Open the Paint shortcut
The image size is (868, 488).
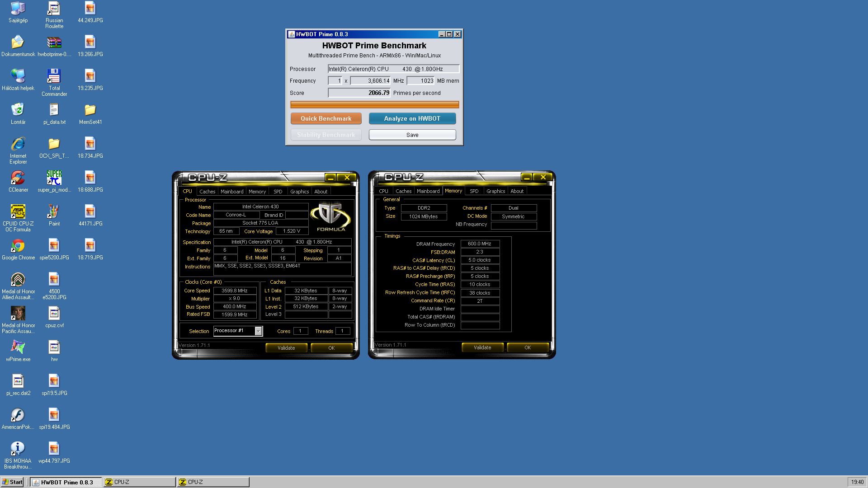[54, 216]
